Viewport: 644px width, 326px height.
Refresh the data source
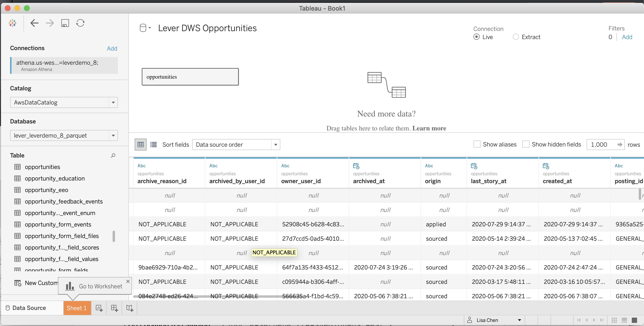click(x=80, y=23)
